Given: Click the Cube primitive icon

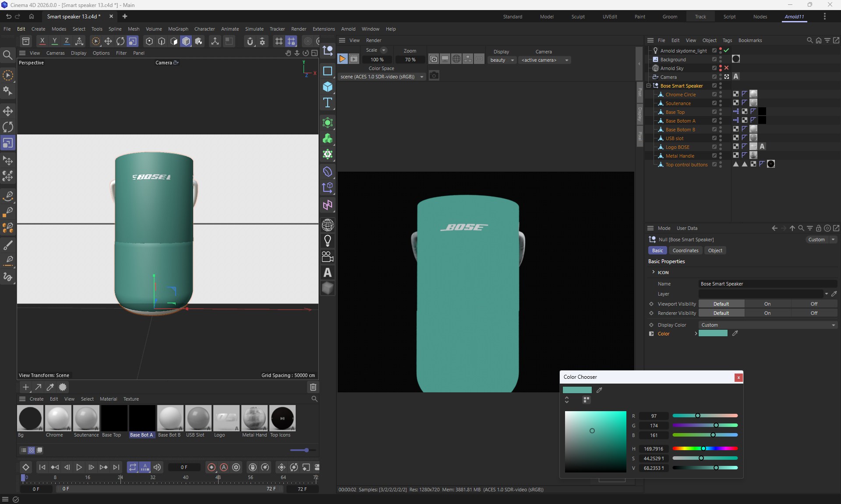Looking at the screenshot, I should pos(328,87).
